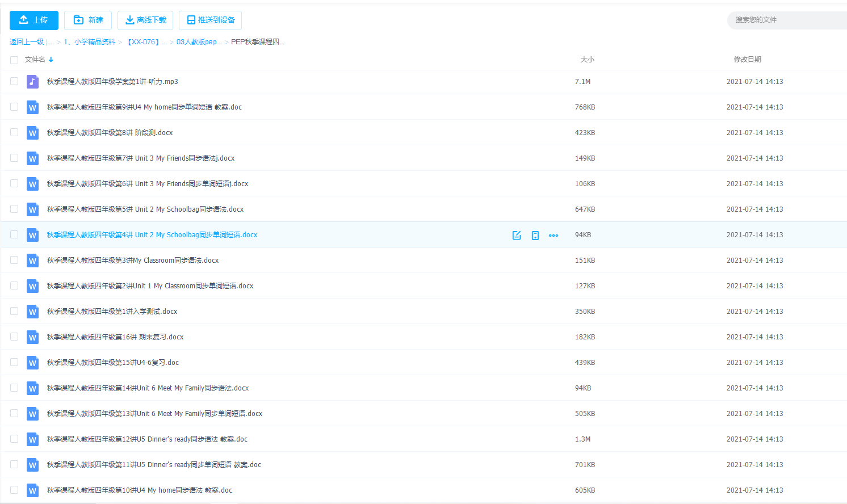
Task: Go to 1、小学精品资料 breadcrumb folder
Action: 90,42
